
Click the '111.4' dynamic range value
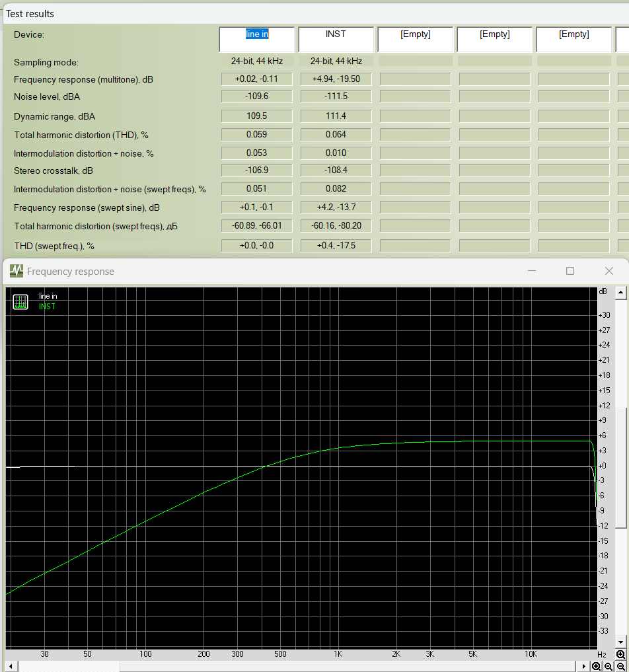336,116
